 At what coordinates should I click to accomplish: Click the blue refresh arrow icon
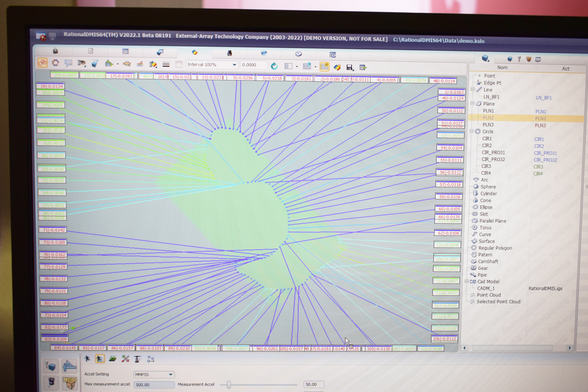pyautogui.click(x=274, y=66)
